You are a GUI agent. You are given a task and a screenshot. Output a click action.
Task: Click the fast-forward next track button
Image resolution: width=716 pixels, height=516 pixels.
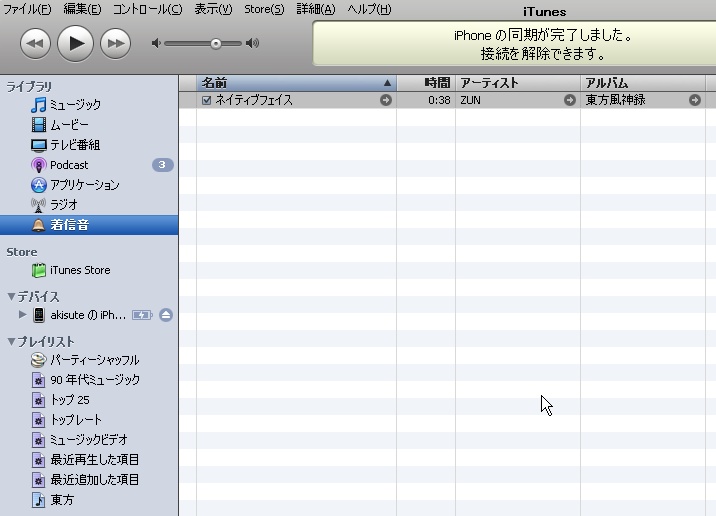116,43
